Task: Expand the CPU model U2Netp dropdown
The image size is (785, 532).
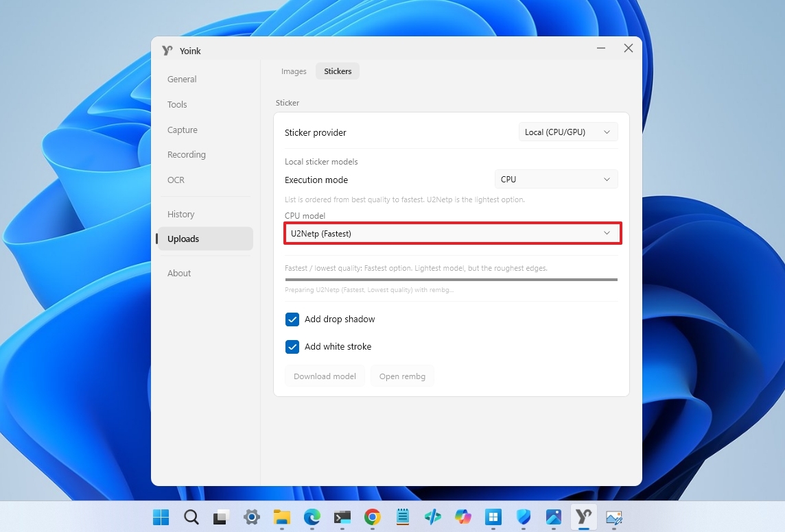Action: tap(452, 233)
